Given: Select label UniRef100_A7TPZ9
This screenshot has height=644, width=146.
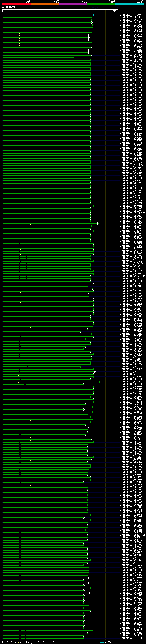Looking at the screenshot, I should coord(131,261).
